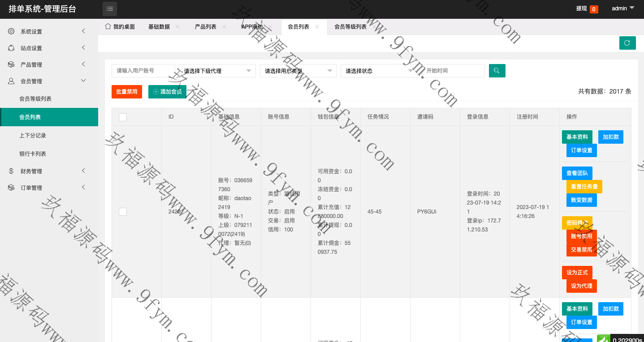Check the row checkbox for member 2420

pyautogui.click(x=123, y=212)
